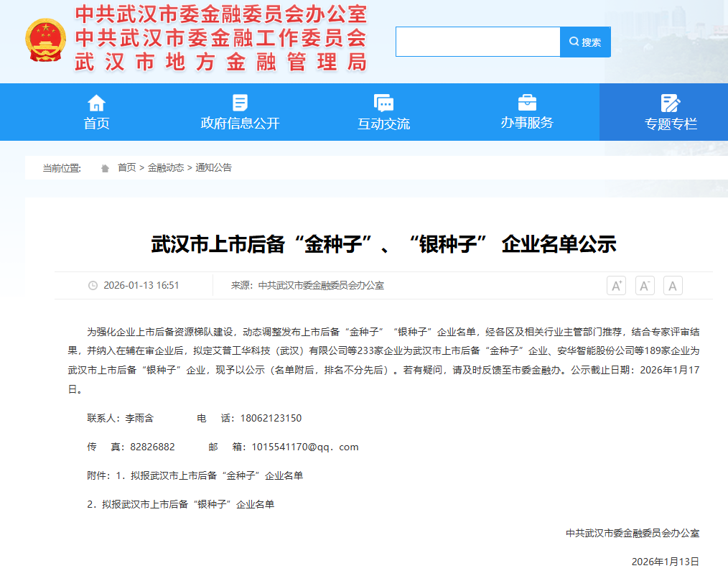Increase font size with A+ button
Image resolution: width=728 pixels, height=581 pixels.
pos(616,286)
